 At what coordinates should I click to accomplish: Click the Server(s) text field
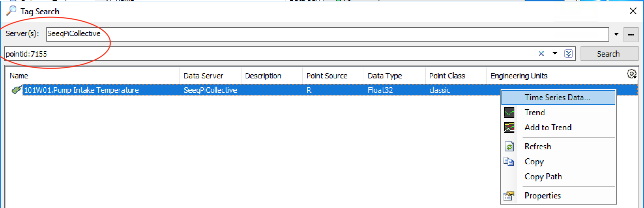327,34
